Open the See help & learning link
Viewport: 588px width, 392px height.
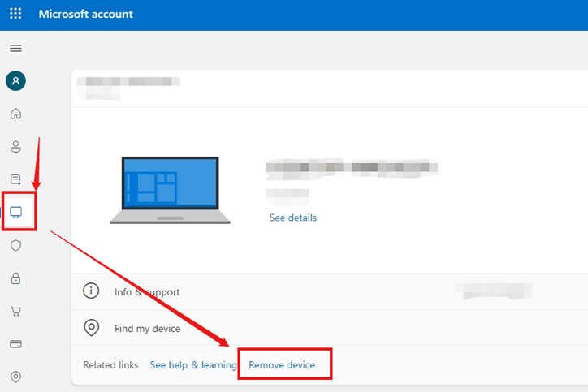(x=193, y=365)
